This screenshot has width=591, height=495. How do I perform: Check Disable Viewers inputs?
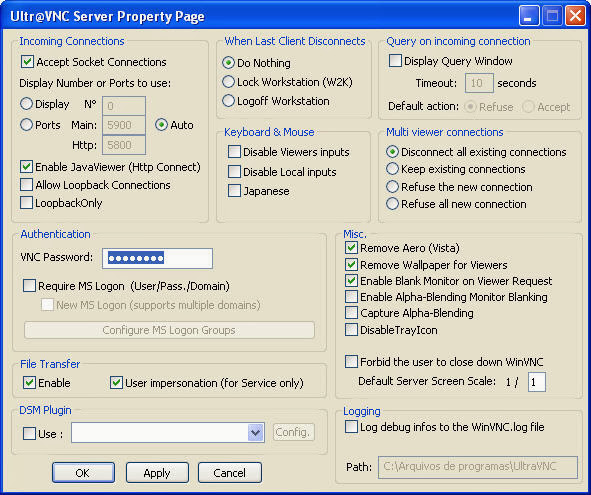[234, 152]
